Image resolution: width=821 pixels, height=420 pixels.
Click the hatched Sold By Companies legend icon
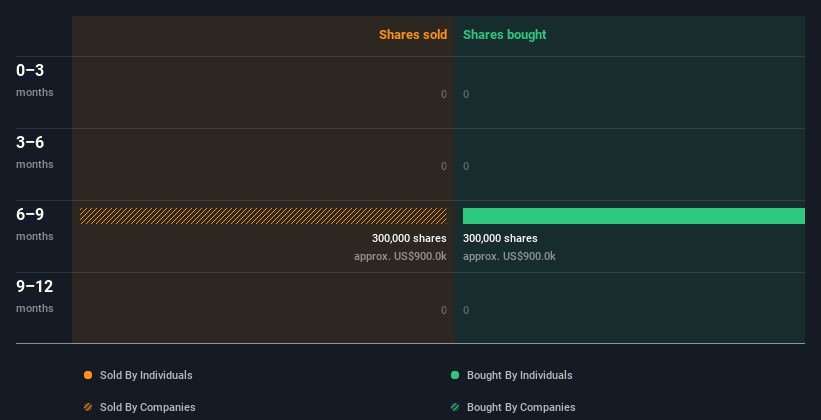point(88,407)
